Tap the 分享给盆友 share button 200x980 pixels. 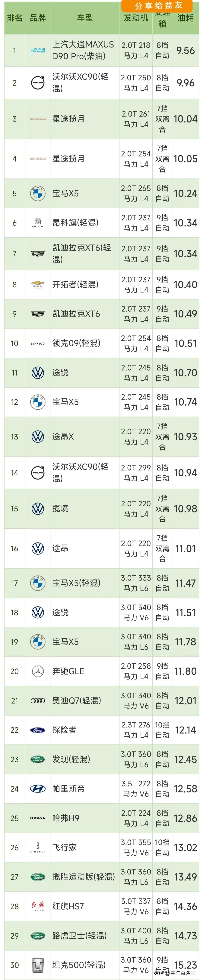(159, 6)
